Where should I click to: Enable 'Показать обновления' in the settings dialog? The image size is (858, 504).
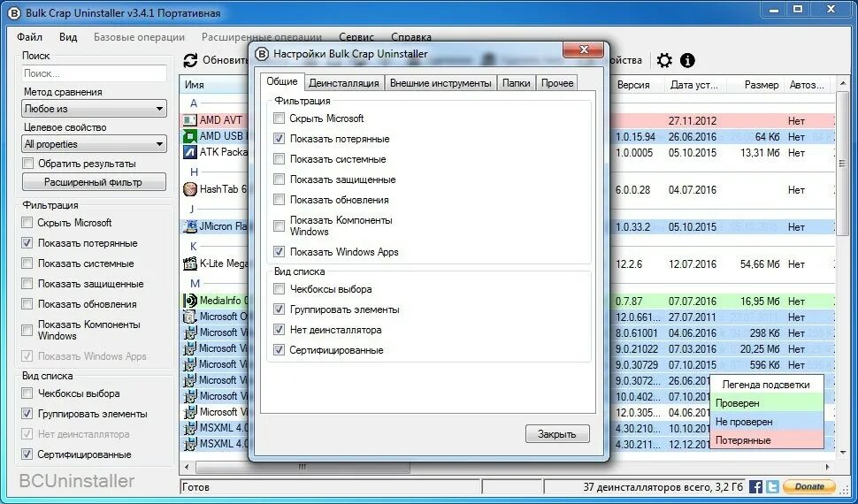pyautogui.click(x=279, y=200)
